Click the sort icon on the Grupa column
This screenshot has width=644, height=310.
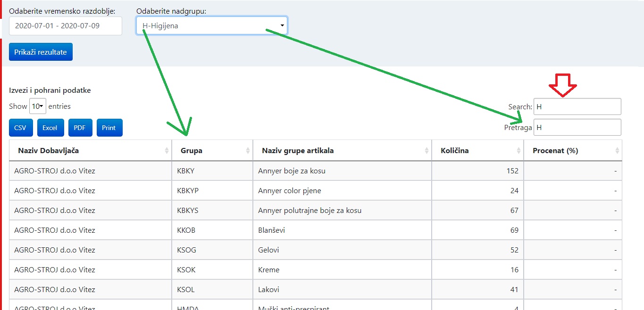246,150
